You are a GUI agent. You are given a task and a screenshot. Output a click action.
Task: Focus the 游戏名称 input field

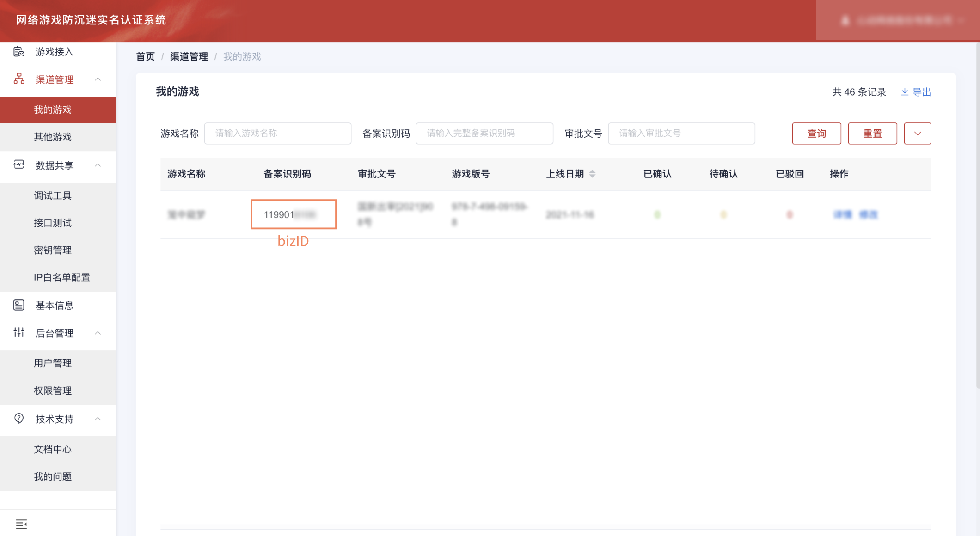277,134
